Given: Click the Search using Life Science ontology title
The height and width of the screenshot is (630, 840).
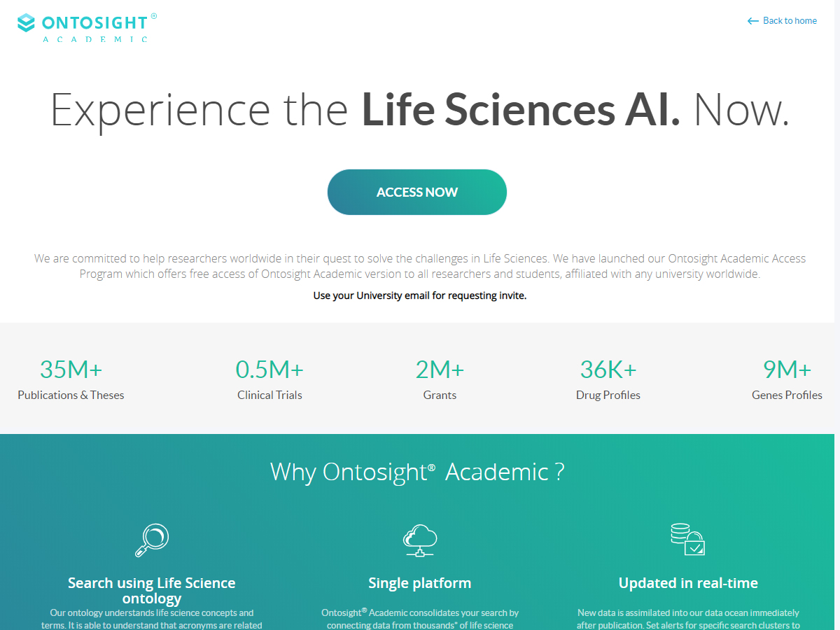Looking at the screenshot, I should pos(152,590).
